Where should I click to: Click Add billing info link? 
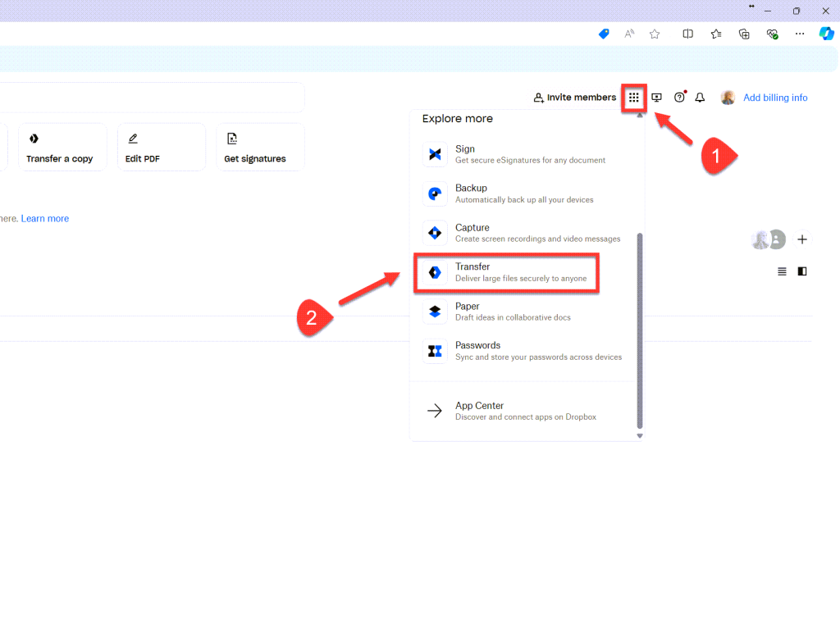(775, 98)
